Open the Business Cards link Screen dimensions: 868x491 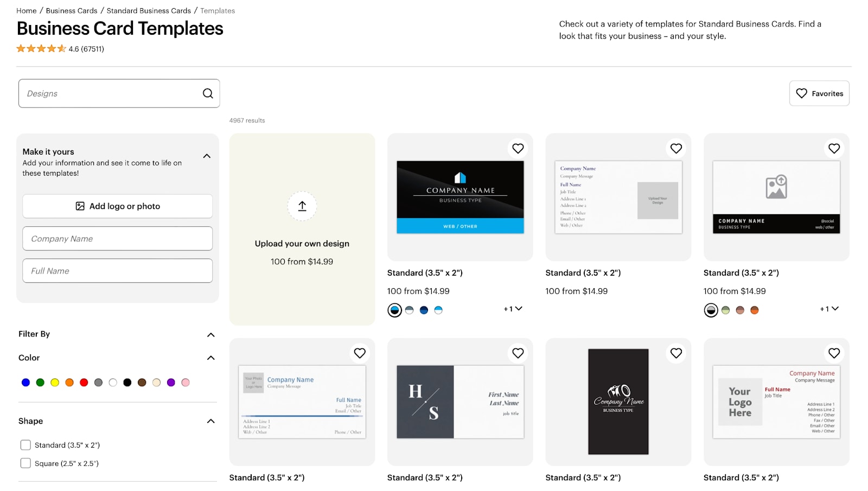pos(71,10)
